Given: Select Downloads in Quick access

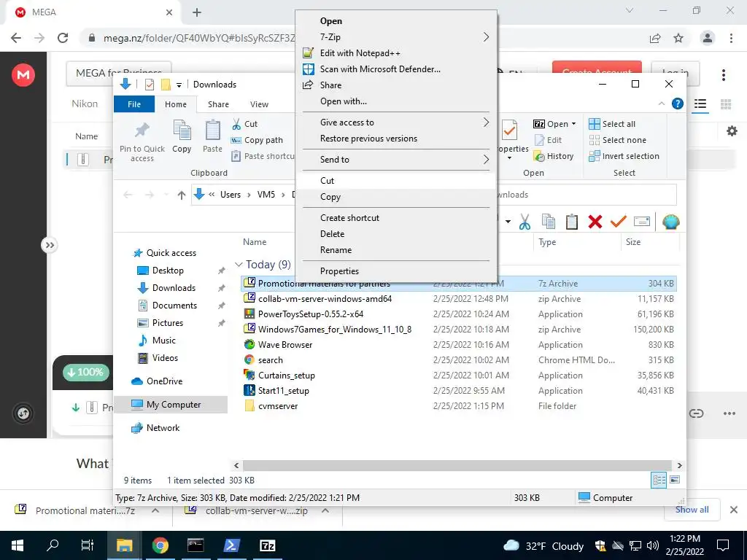Looking at the screenshot, I should click(x=174, y=287).
